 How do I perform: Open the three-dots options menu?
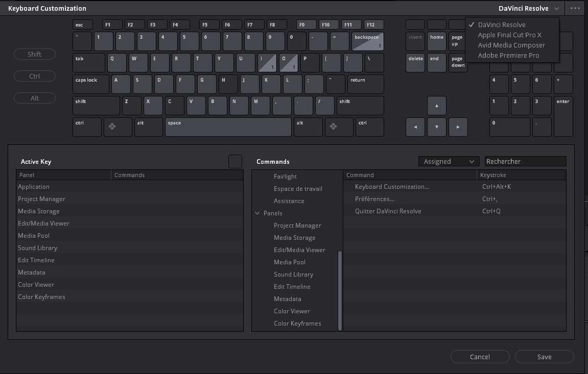coord(575,8)
